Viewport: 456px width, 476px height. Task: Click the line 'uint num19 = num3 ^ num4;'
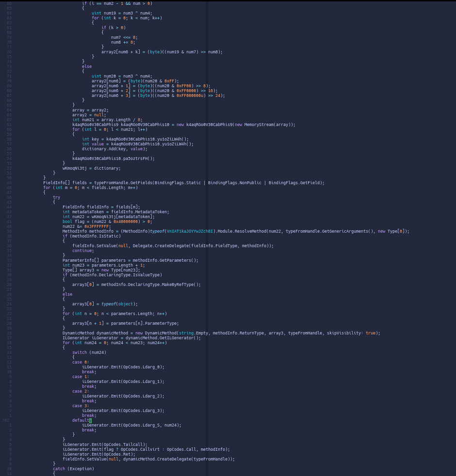pos(122,13)
